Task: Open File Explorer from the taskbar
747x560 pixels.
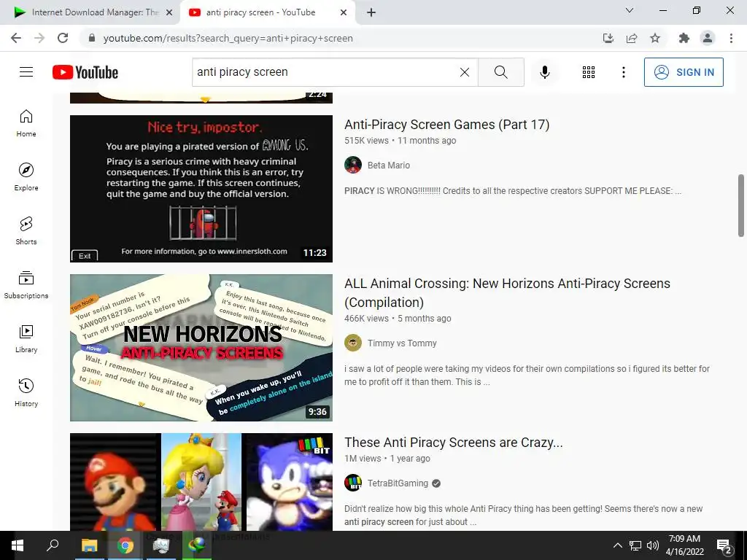Action: [x=89, y=545]
